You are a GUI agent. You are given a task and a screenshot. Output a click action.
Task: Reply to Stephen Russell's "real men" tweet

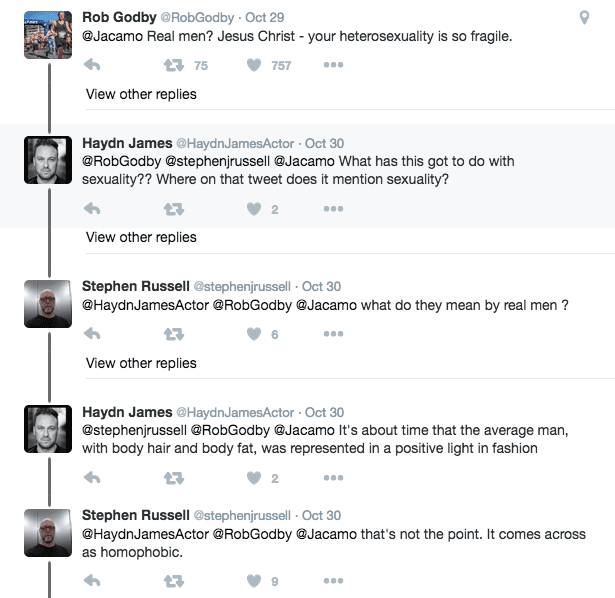click(x=92, y=334)
